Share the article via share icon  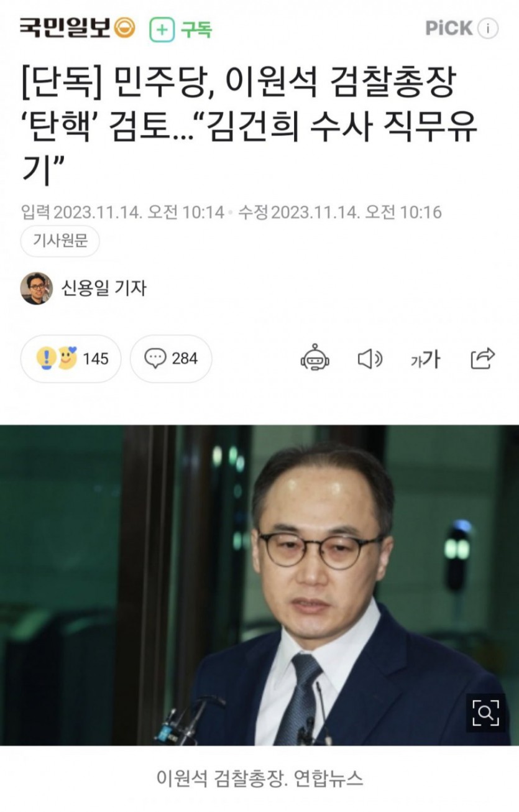tap(483, 358)
